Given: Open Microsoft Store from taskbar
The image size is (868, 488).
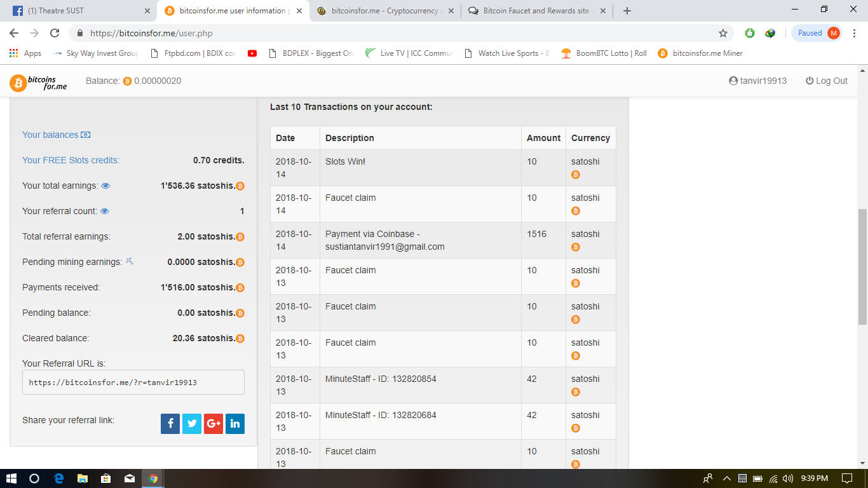Looking at the screenshot, I should (106, 478).
